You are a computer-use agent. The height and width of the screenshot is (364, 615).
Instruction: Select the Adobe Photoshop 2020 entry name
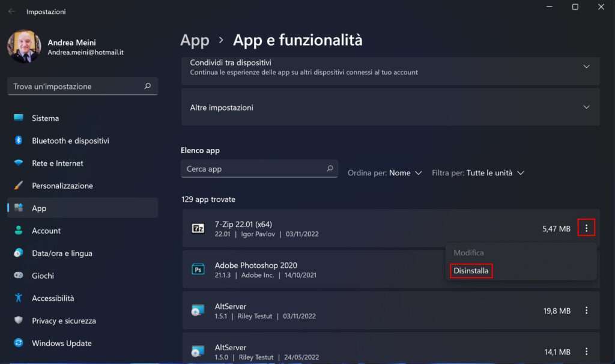pos(256,265)
